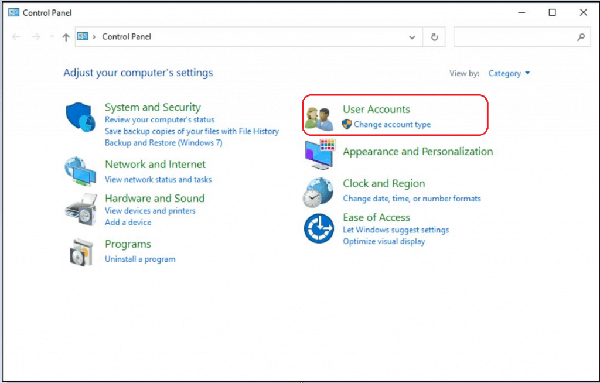Click Uninstall a program link
Screen dimensions: 600x383
(140, 259)
